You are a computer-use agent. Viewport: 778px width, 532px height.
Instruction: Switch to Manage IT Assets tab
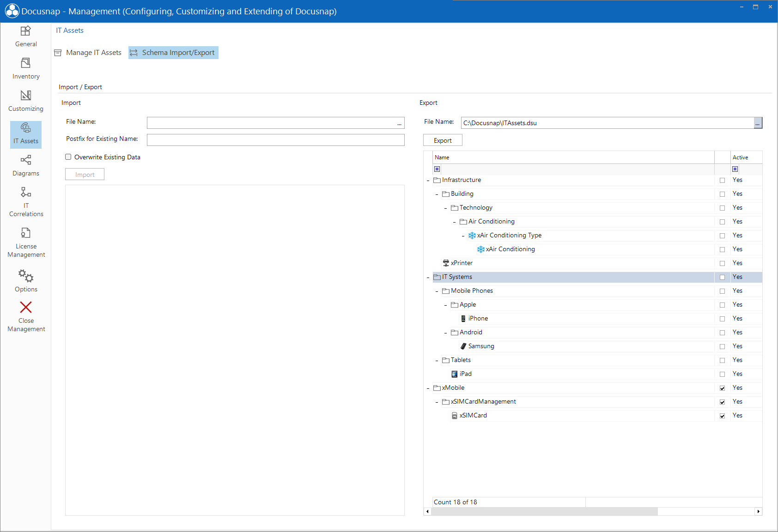(88, 53)
